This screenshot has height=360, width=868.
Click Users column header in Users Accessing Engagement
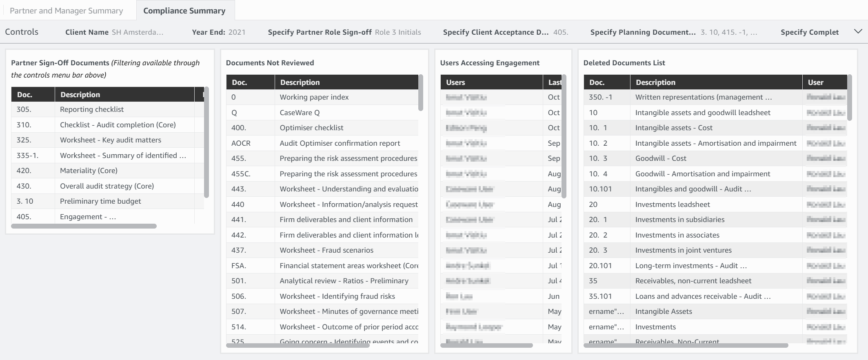[x=455, y=82]
